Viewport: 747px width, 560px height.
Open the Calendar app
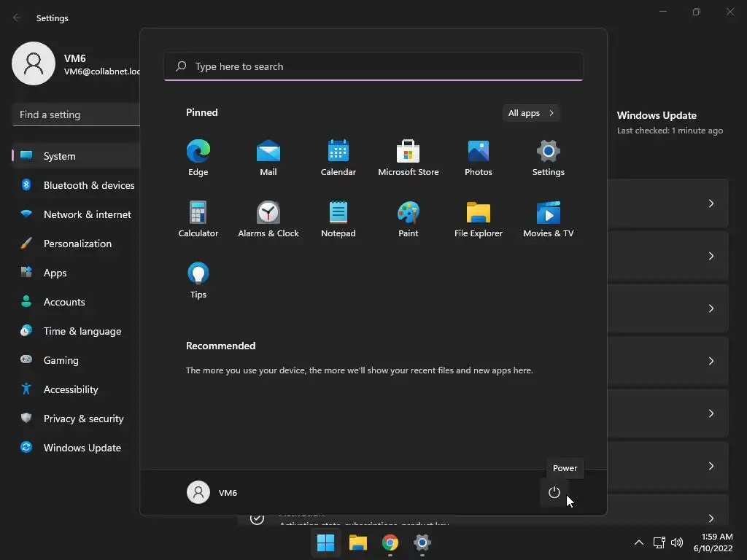[338, 157]
